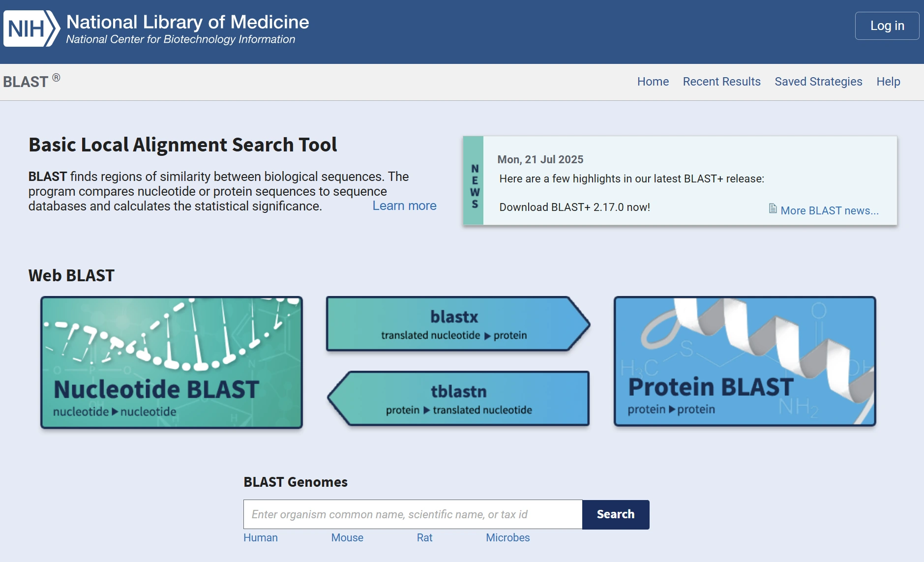Choose the Microbes genome link
Screen dimensions: 924x562
point(507,538)
